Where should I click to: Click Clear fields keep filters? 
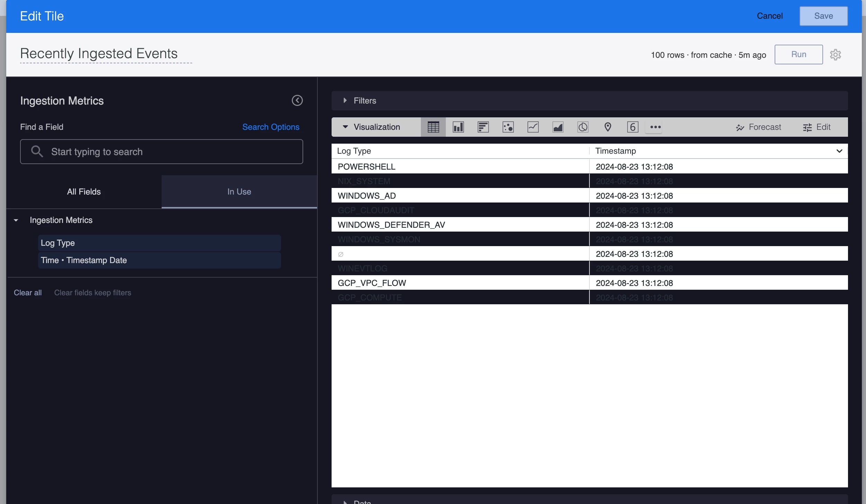point(92,292)
